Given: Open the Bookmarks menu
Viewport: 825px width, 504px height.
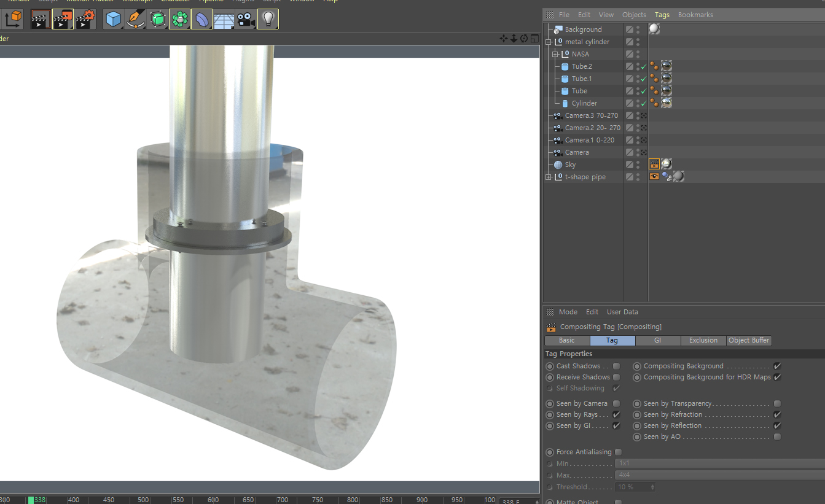Looking at the screenshot, I should (695, 15).
